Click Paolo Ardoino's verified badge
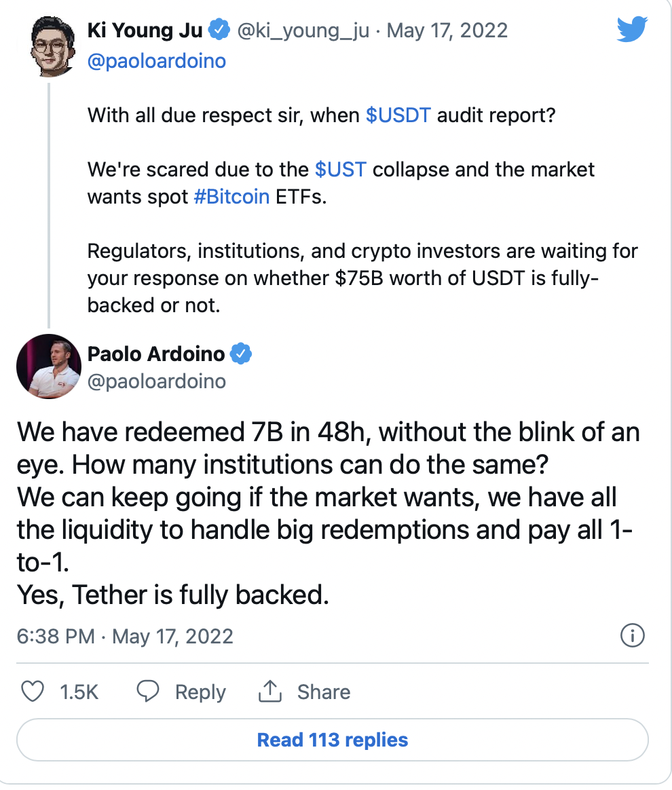The image size is (672, 790). [x=242, y=354]
